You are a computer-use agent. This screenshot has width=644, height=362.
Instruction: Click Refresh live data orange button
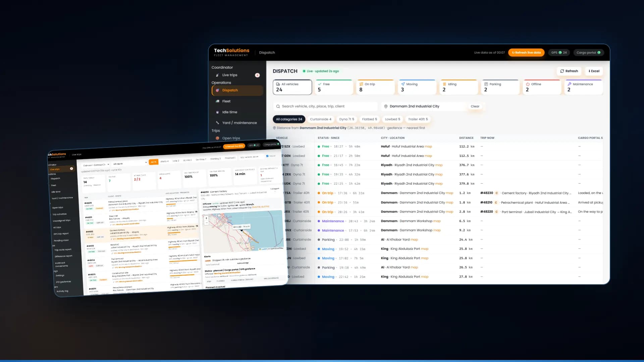point(526,53)
